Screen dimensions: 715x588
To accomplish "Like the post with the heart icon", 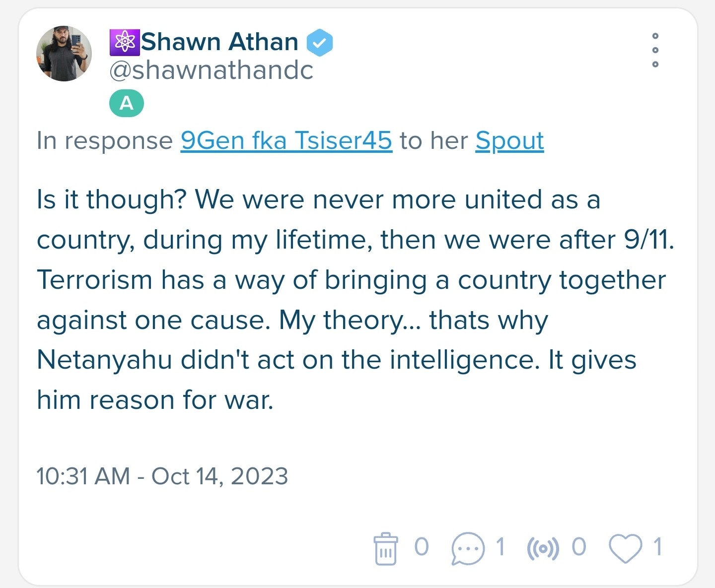I will (626, 548).
